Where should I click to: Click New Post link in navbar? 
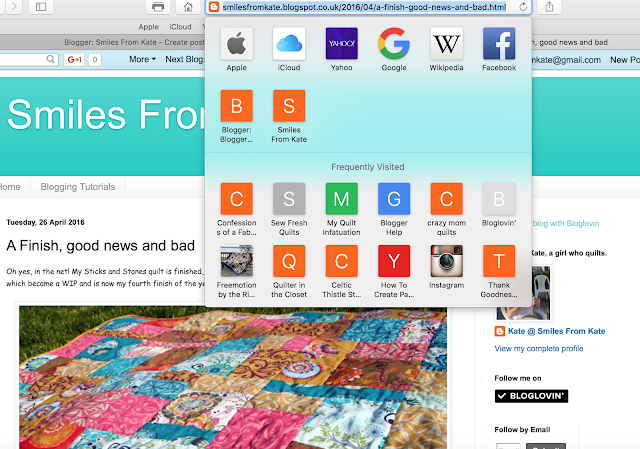[625, 60]
